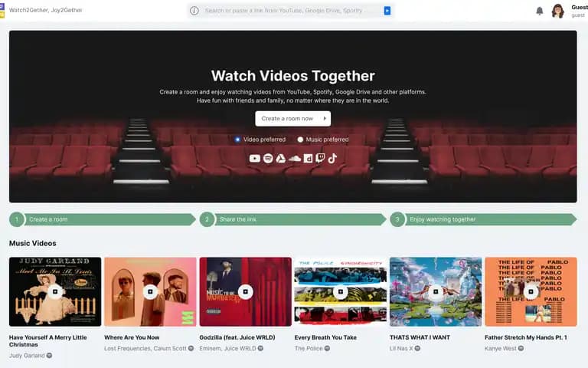Click Spotify badge next to The Police
Viewport: 588px width, 368px height.
(x=327, y=348)
